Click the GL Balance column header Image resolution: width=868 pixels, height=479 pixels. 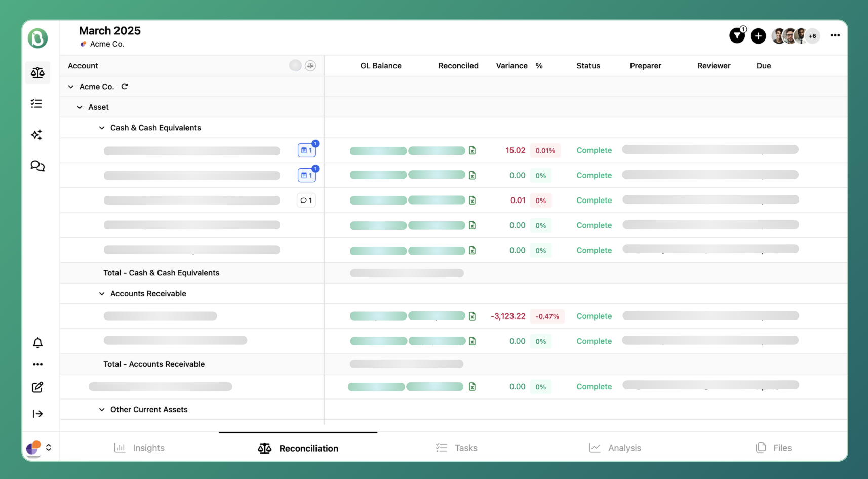click(x=381, y=66)
